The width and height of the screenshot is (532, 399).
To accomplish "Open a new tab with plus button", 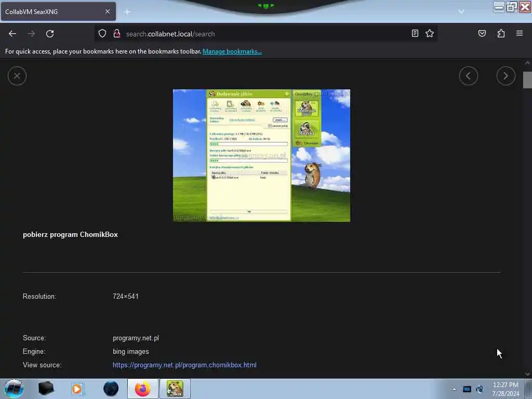I will click(127, 12).
